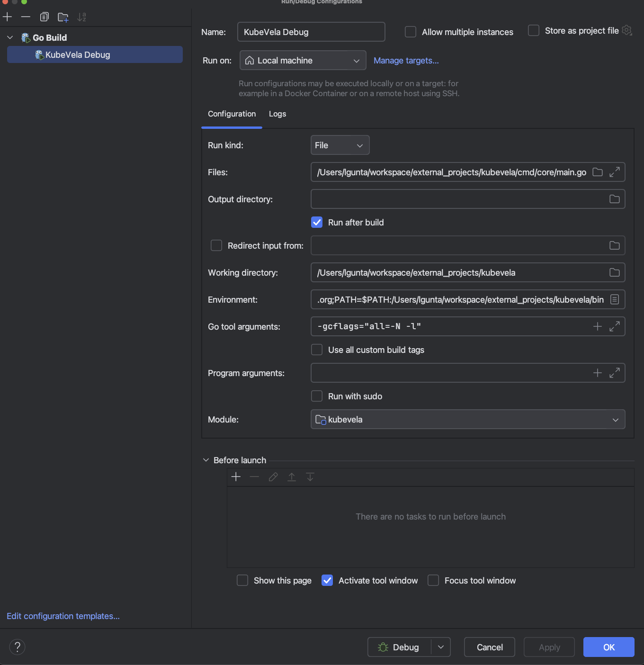Browse for the Files path with folder icon
This screenshot has height=665, width=644.
point(597,172)
